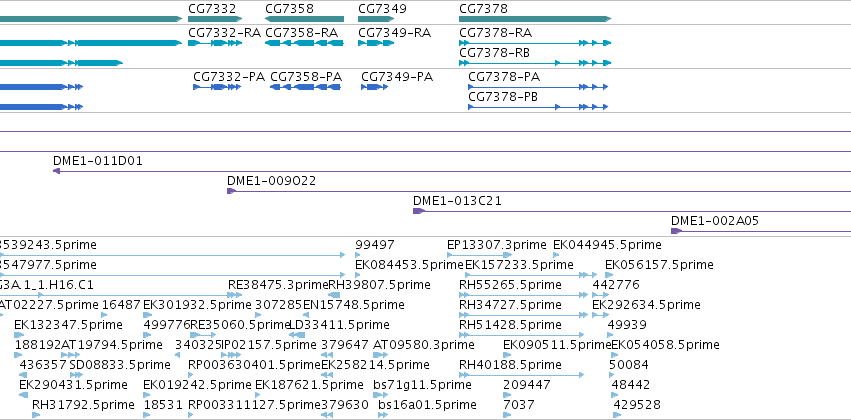Select EST SD08833.5prime
This screenshot has width=851, height=420.
(120, 365)
